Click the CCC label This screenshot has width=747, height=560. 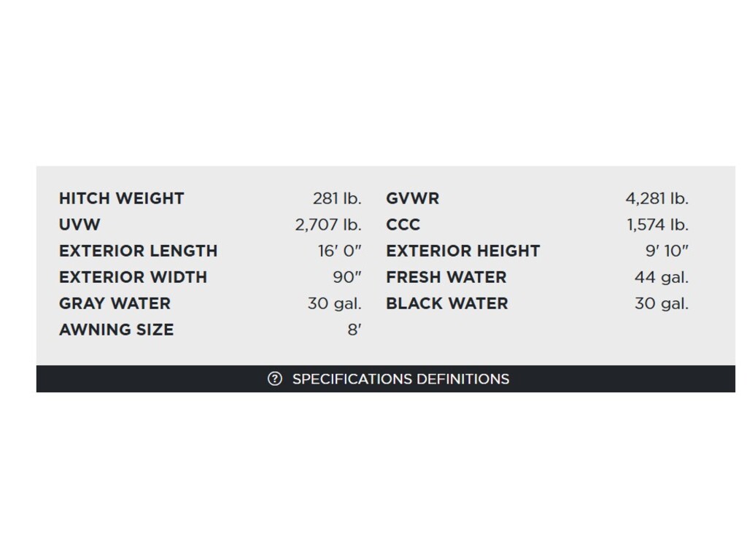click(403, 225)
